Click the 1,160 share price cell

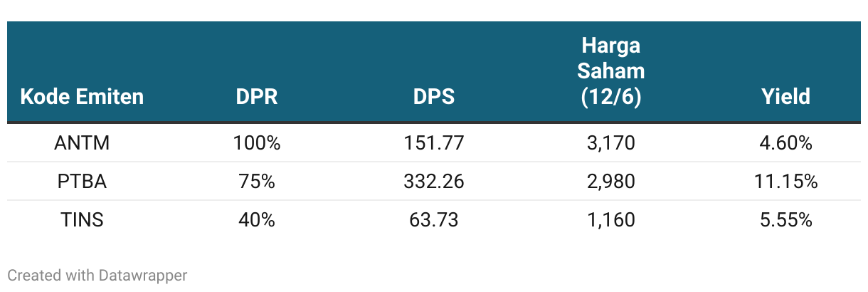(611, 220)
